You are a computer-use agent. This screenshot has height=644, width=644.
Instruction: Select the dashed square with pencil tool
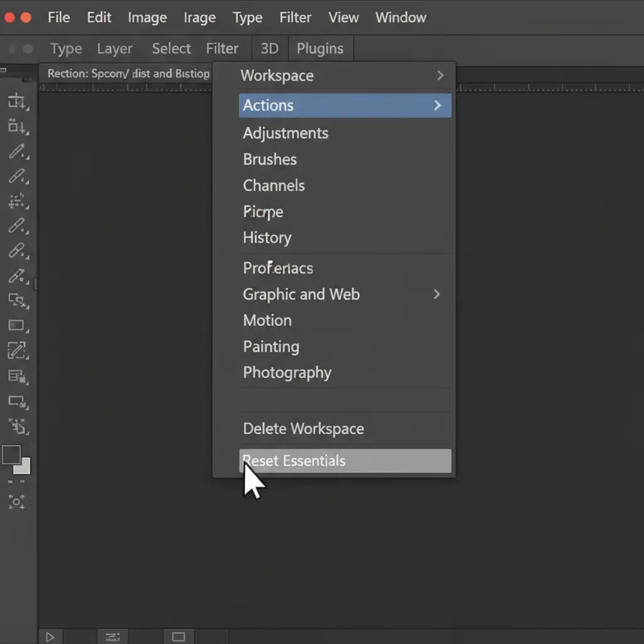pos(16,350)
